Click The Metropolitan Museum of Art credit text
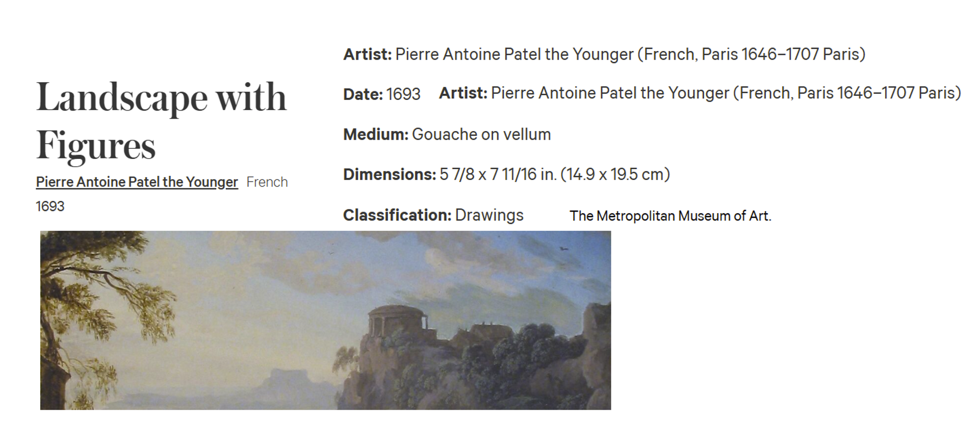Viewport: 980px width, 447px height. [x=670, y=216]
